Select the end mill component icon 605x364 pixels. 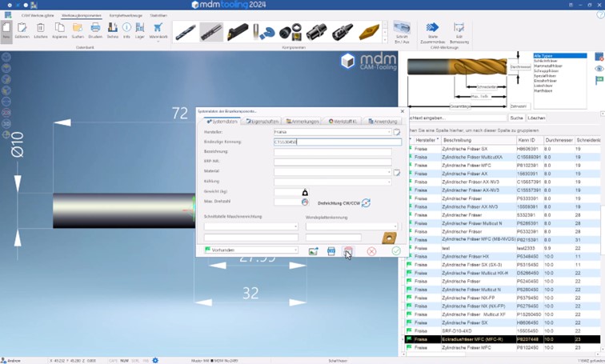211,32
